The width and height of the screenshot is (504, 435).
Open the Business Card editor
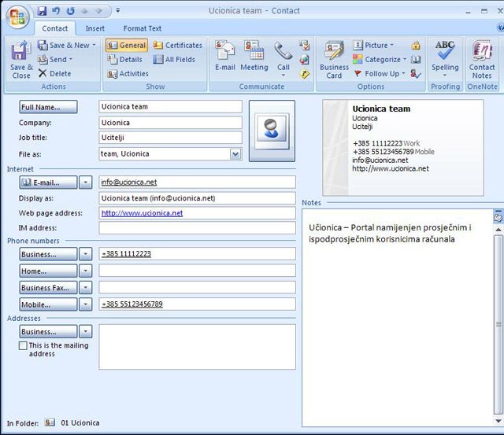click(334, 60)
